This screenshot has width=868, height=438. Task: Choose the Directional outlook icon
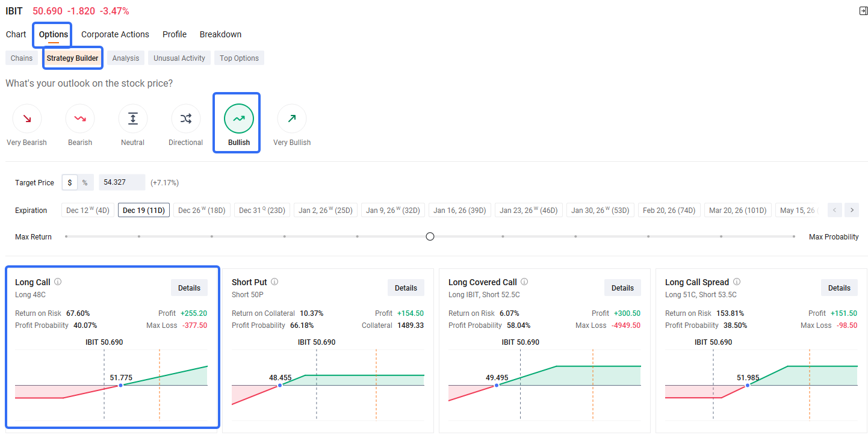(x=186, y=119)
